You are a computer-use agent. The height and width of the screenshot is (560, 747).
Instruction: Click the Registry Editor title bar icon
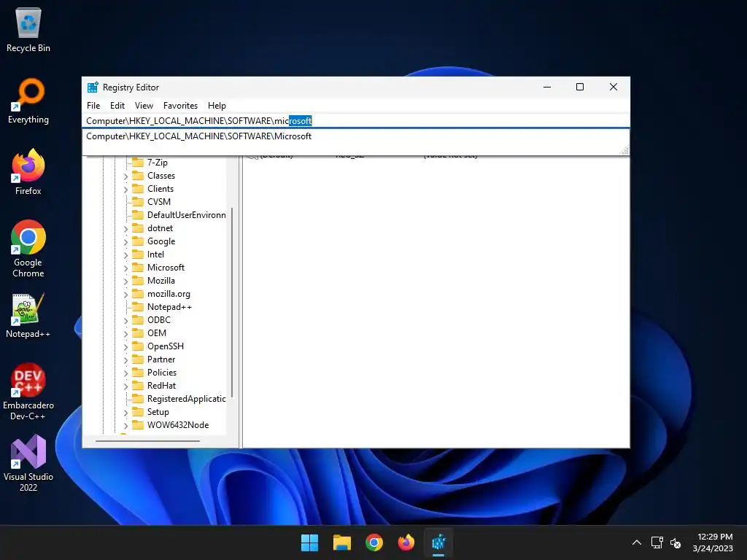[93, 87]
